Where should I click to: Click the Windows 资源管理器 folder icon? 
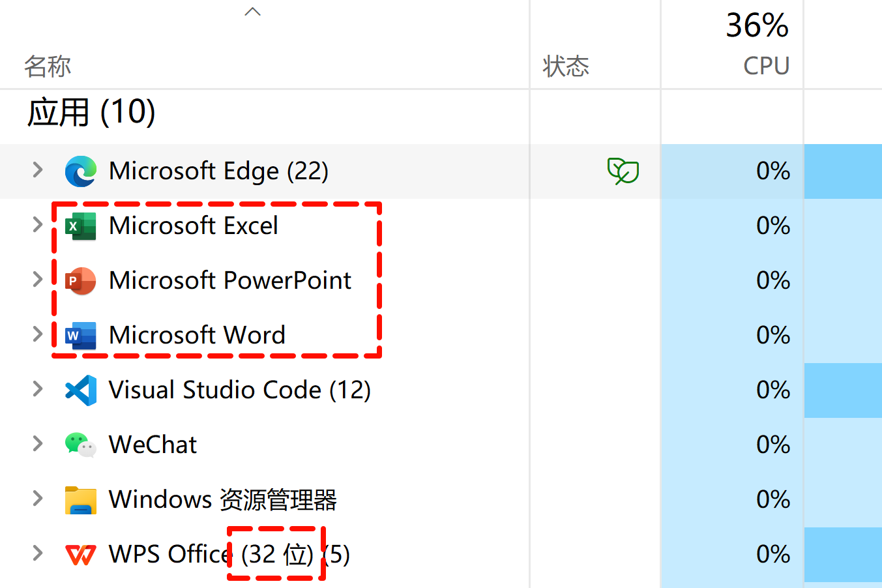pyautogui.click(x=81, y=500)
